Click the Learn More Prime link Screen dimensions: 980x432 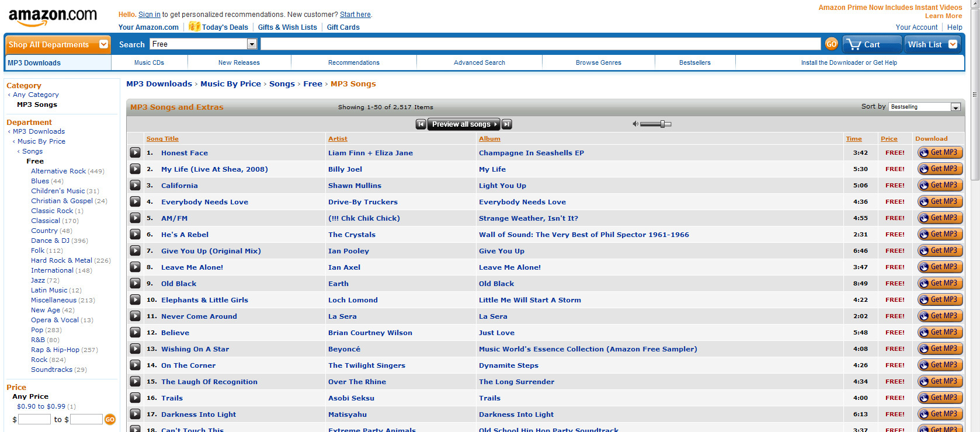click(943, 16)
